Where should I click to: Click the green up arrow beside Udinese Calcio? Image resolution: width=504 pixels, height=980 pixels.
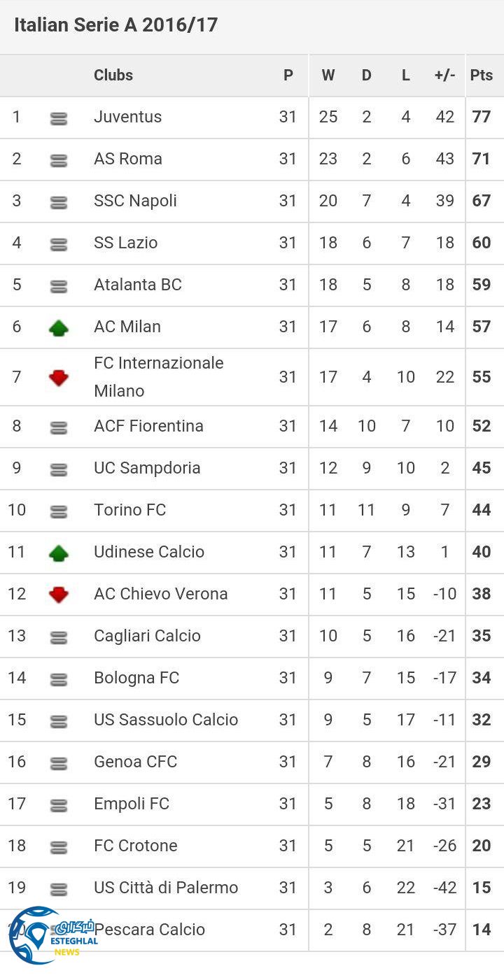point(59,553)
